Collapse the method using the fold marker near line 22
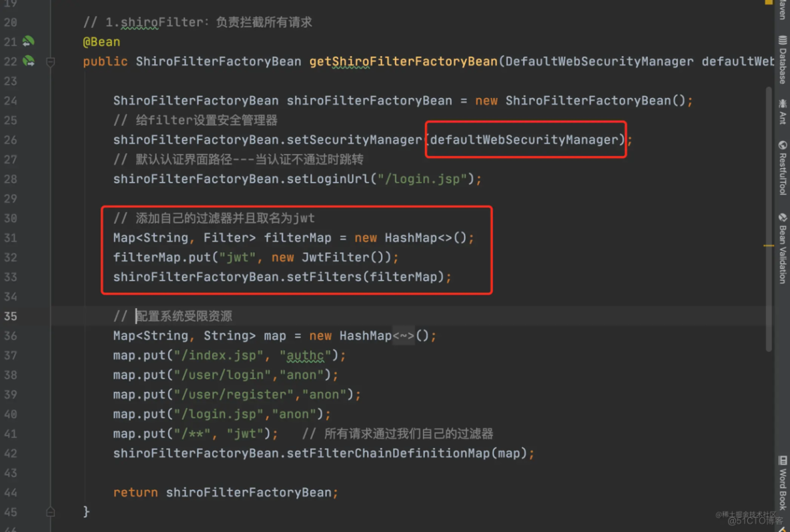Image resolution: width=790 pixels, height=532 pixels. coord(50,61)
